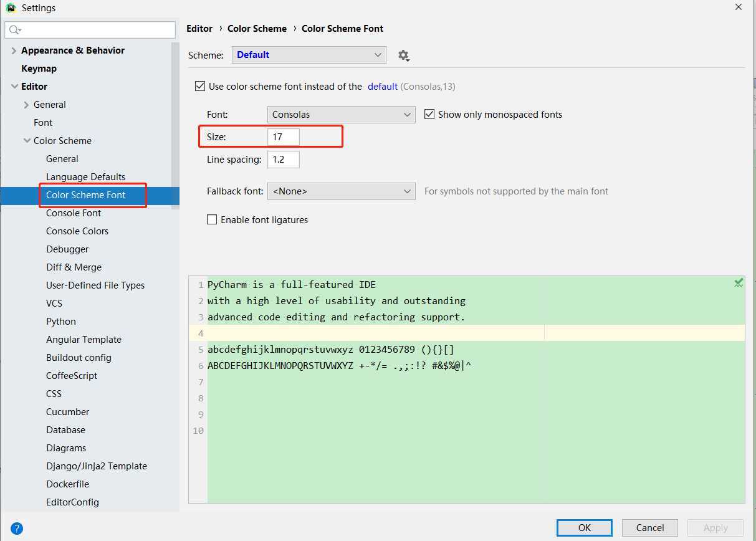
Task: Click preview line starting 'with a high level'
Action: point(337,301)
